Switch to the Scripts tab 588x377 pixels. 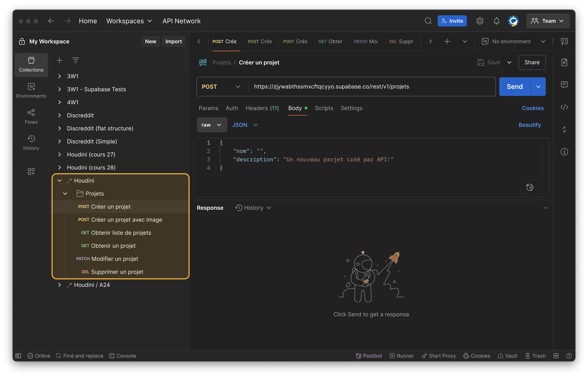click(324, 108)
